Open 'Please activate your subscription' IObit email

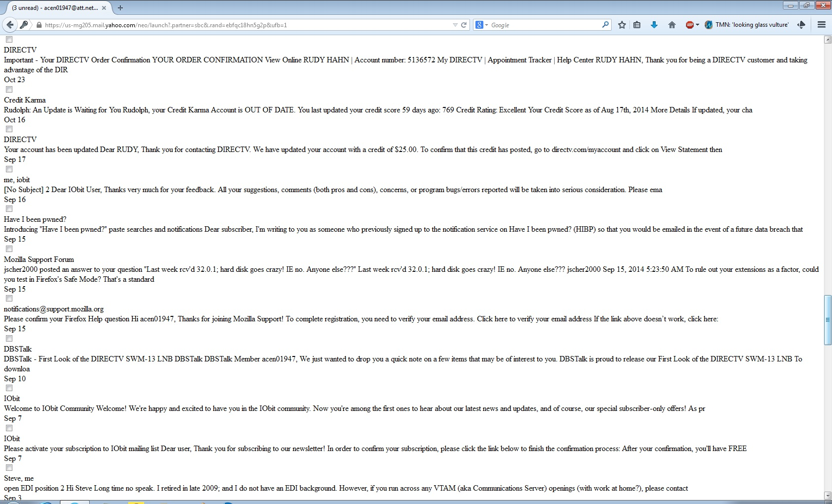coord(375,449)
